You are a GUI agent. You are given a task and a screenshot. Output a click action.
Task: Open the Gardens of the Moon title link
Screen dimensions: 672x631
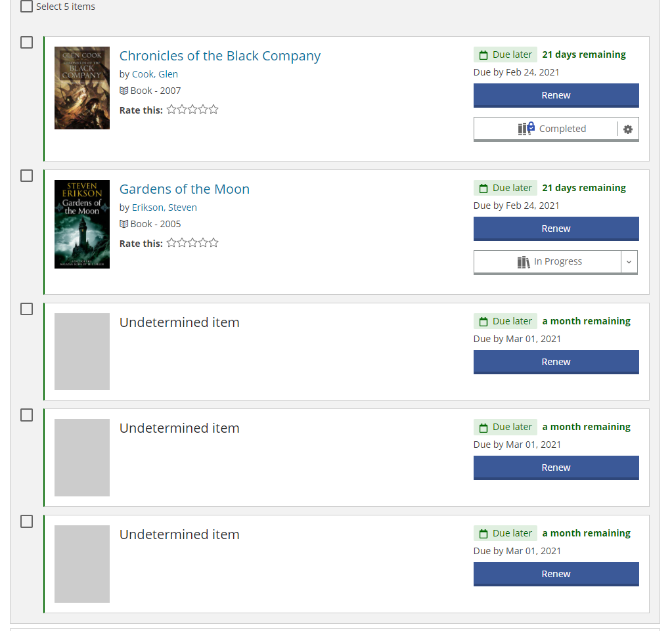[x=185, y=189]
